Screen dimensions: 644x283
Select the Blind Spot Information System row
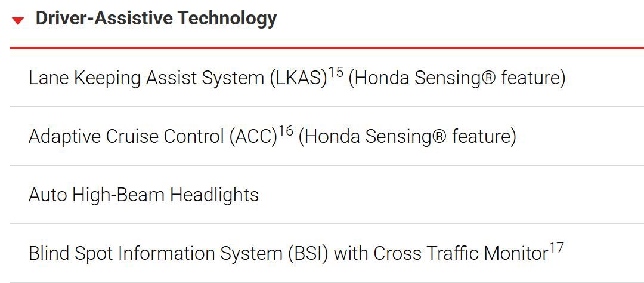[327, 253]
